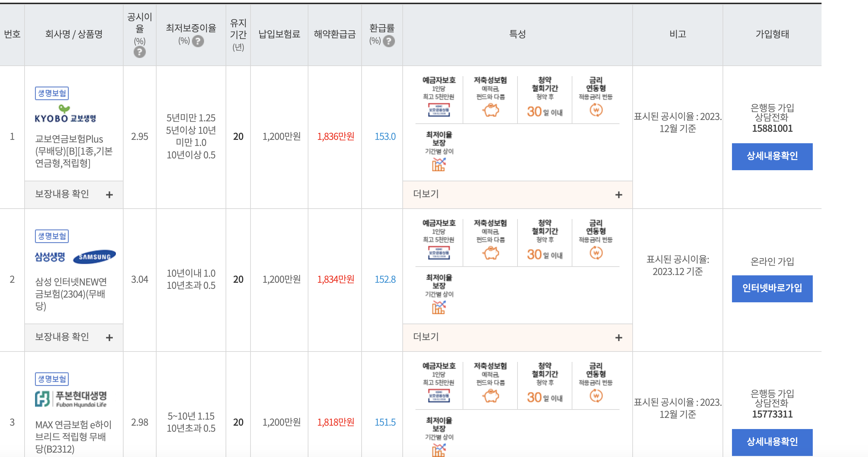Click the 푸본현대생명 Fubon Hyundai Life logo

point(71,399)
